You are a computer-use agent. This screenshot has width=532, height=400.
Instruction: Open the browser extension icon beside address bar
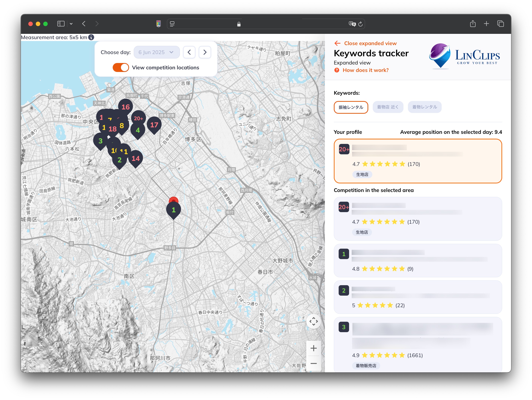click(x=159, y=24)
